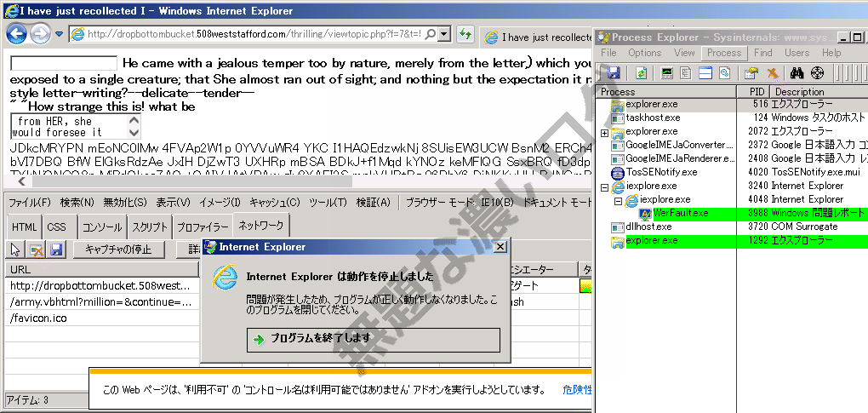Click the プログラムを終了します button
This screenshot has width=868, height=413.
373,340
